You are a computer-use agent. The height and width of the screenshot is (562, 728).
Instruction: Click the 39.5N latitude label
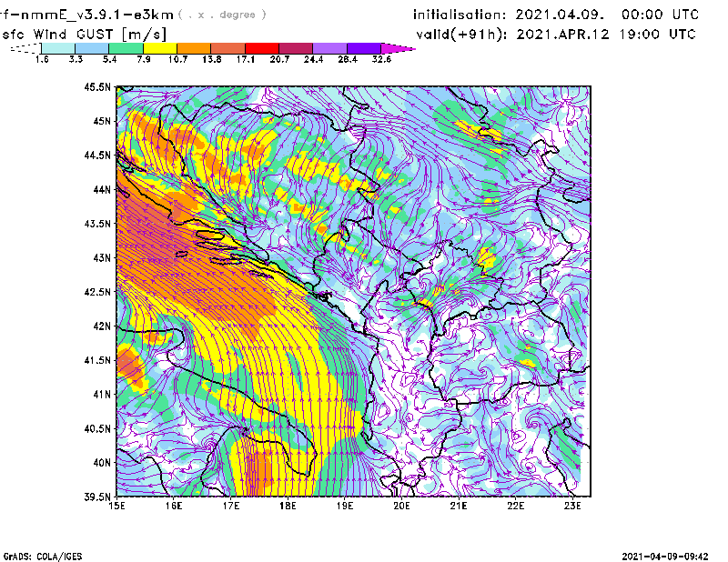(98, 497)
